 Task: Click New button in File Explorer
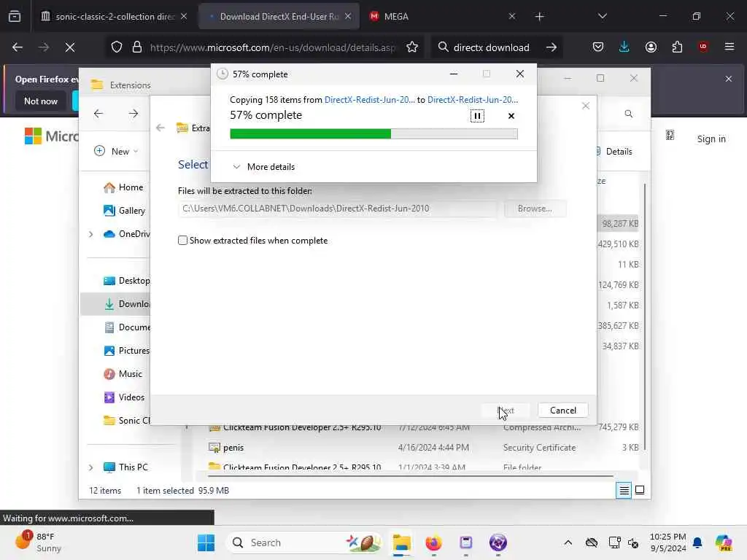(116, 151)
